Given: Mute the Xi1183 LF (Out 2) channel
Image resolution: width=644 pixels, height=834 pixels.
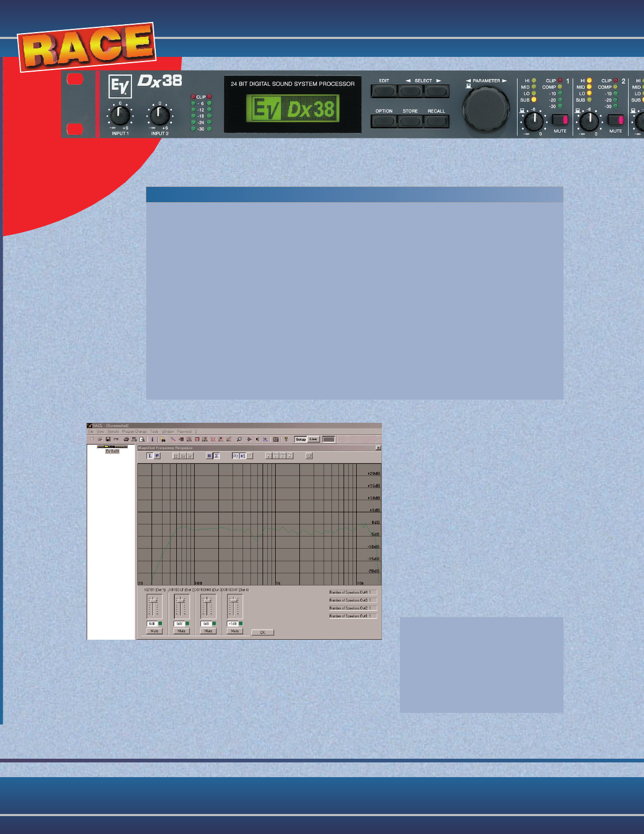Looking at the screenshot, I should 181,631.
